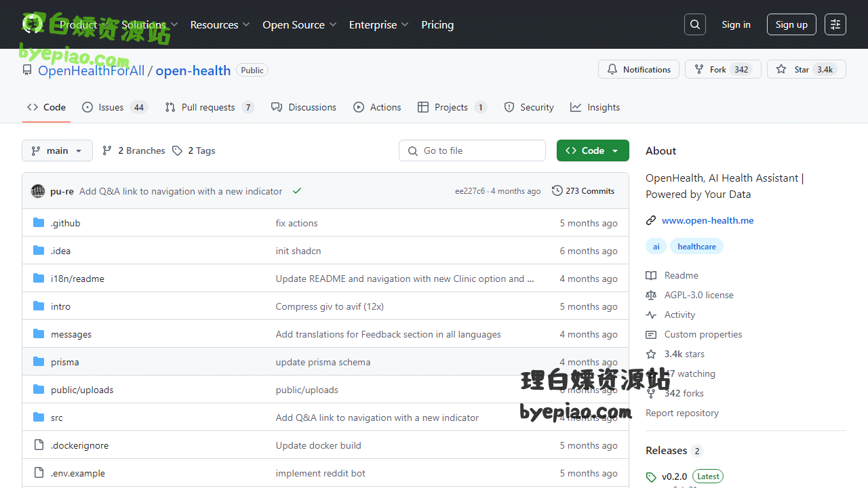Click the link icon beside www.open-health.me

tap(651, 220)
